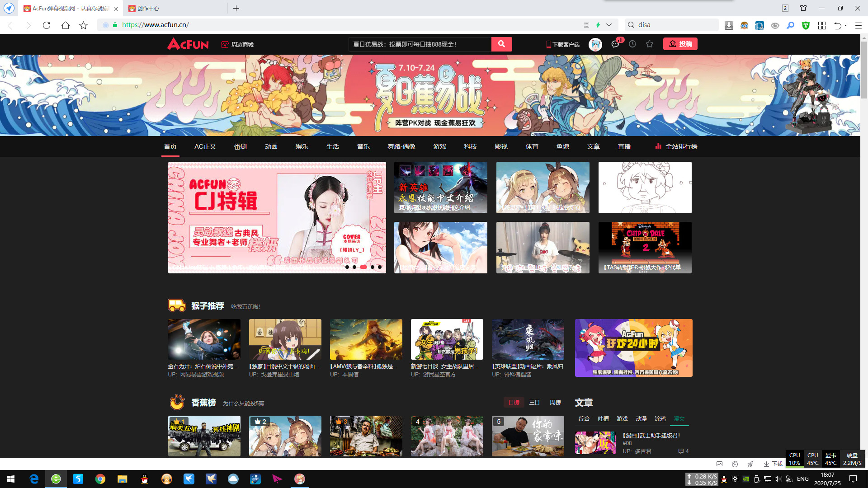
Task: Go to browser home page icon
Action: pyautogui.click(x=66, y=25)
